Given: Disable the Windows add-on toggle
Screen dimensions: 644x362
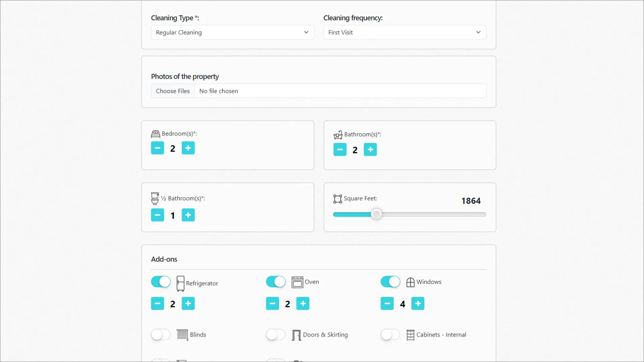Looking at the screenshot, I should coord(390,282).
